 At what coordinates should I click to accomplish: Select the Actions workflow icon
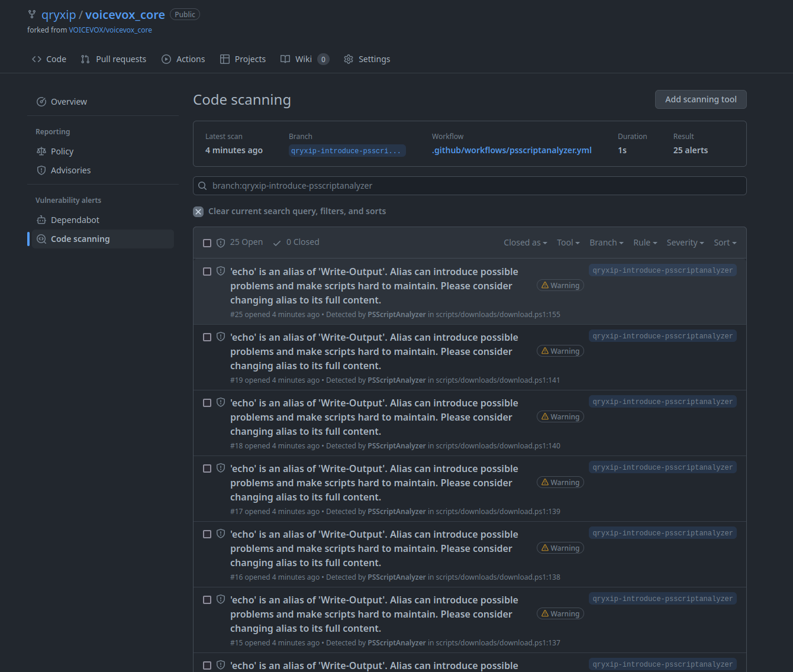(x=166, y=59)
